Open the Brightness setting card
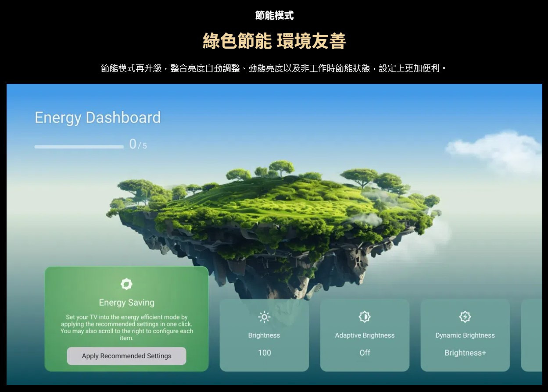548x392 pixels. pyautogui.click(x=264, y=335)
